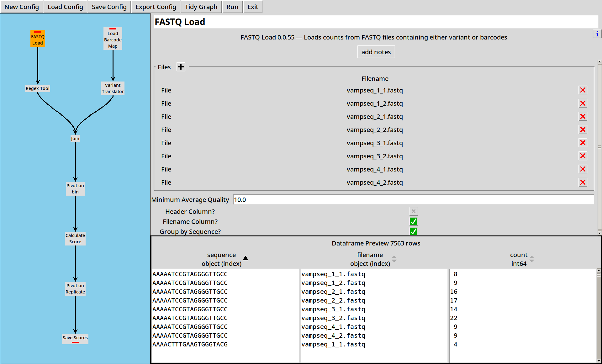602x364 pixels.
Task: Select the Load Barcode Map node
Action: click(x=113, y=39)
